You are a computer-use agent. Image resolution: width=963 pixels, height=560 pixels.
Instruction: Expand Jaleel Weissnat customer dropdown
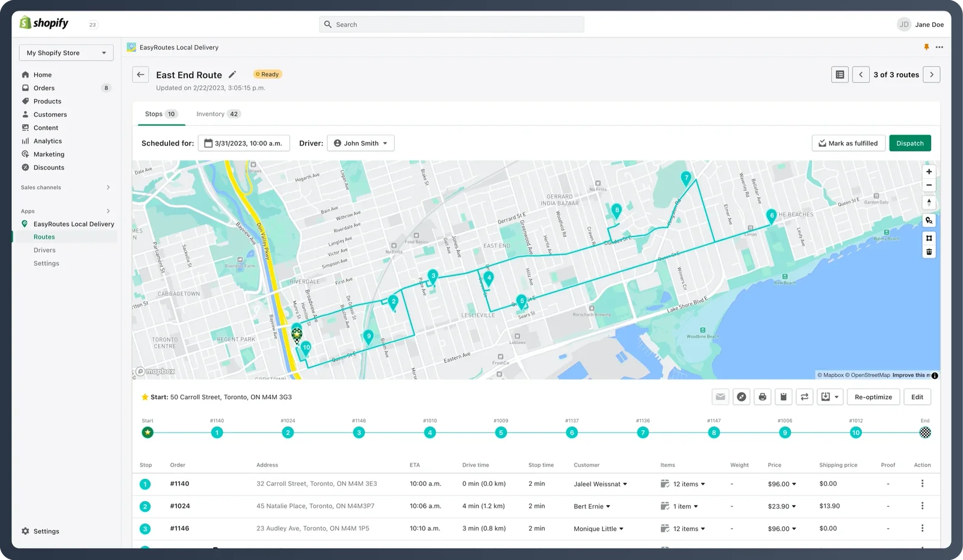600,484
